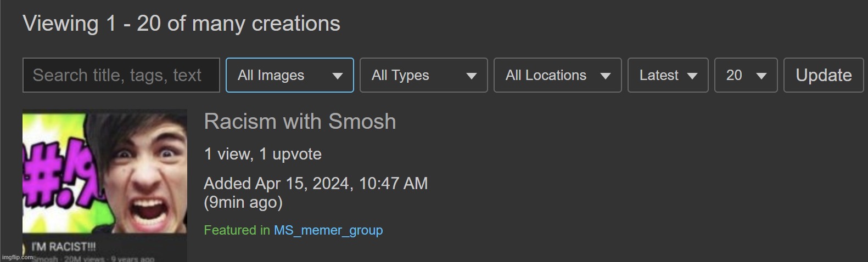Click the arrow icon beside 20
Viewport: 868px width, 262px height.
(x=761, y=76)
